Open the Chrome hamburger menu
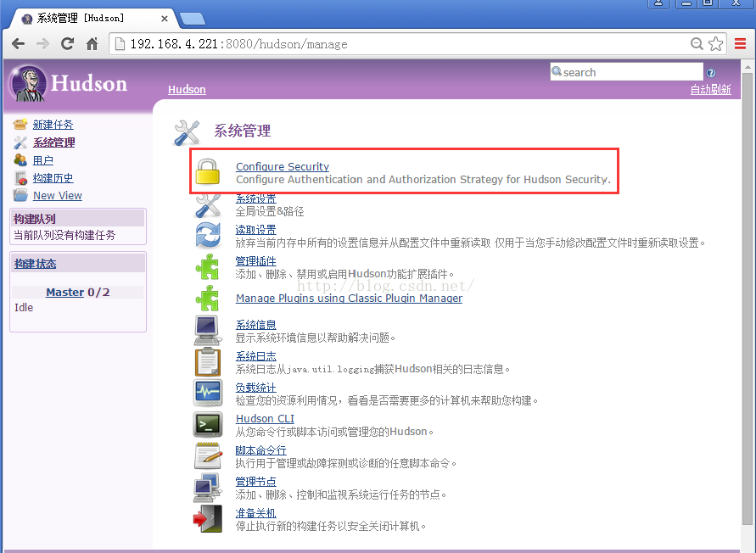The width and height of the screenshot is (756, 553). 740,44
